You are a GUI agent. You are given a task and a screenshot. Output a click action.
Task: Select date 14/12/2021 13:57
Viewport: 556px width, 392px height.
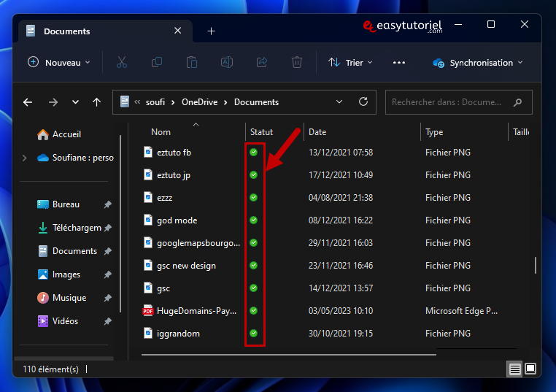(341, 288)
